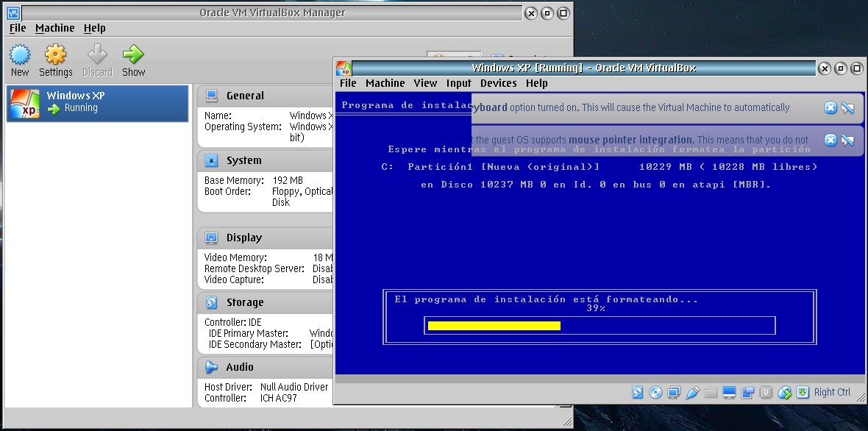The height and width of the screenshot is (431, 868).
Task: Open Input menu in VM window
Action: pyautogui.click(x=459, y=83)
